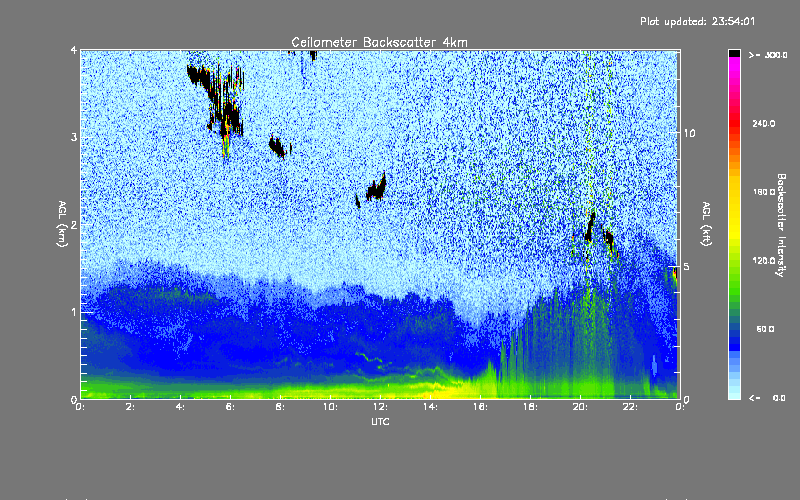The height and width of the screenshot is (500, 800).
Task: Click the '12:' UTC tick label
Action: [380, 407]
